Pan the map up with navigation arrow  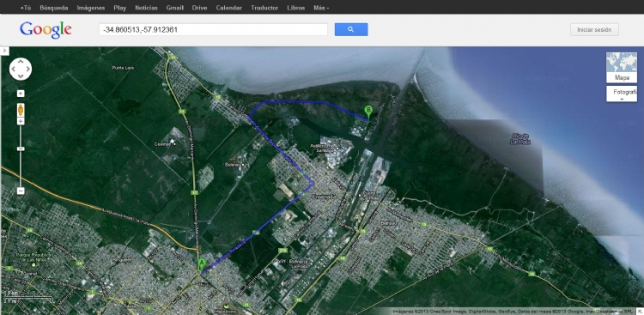[21, 62]
